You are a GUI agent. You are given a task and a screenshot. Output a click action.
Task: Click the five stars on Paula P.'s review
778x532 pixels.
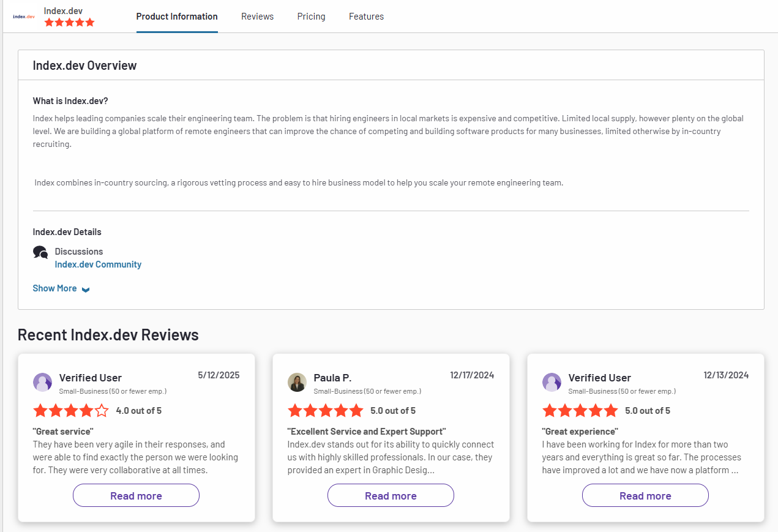[x=326, y=411]
